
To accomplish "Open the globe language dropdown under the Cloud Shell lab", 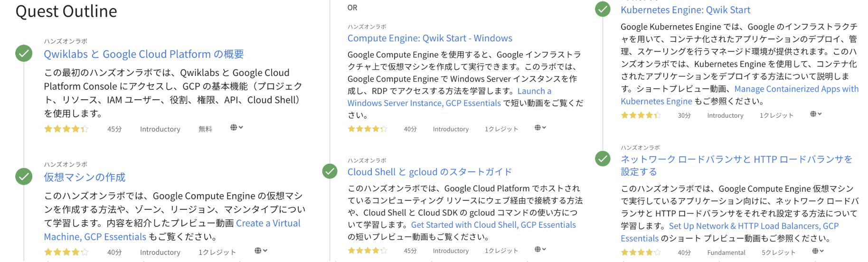I will click(x=540, y=249).
